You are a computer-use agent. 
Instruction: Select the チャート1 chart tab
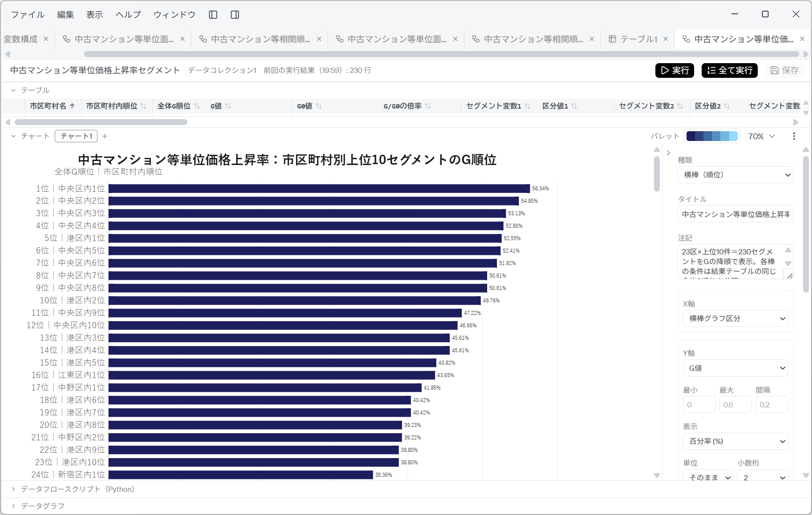[76, 136]
